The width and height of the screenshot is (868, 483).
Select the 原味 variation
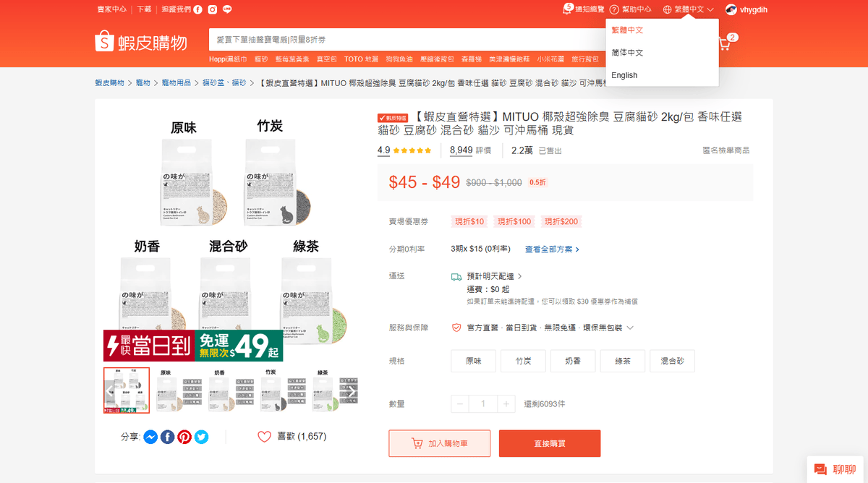(x=473, y=360)
